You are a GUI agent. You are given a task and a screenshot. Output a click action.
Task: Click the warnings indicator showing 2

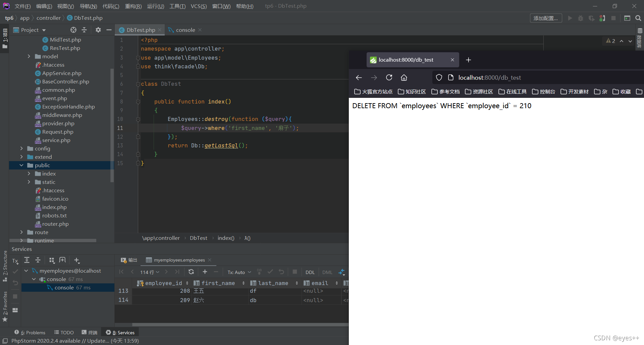pyautogui.click(x=610, y=41)
